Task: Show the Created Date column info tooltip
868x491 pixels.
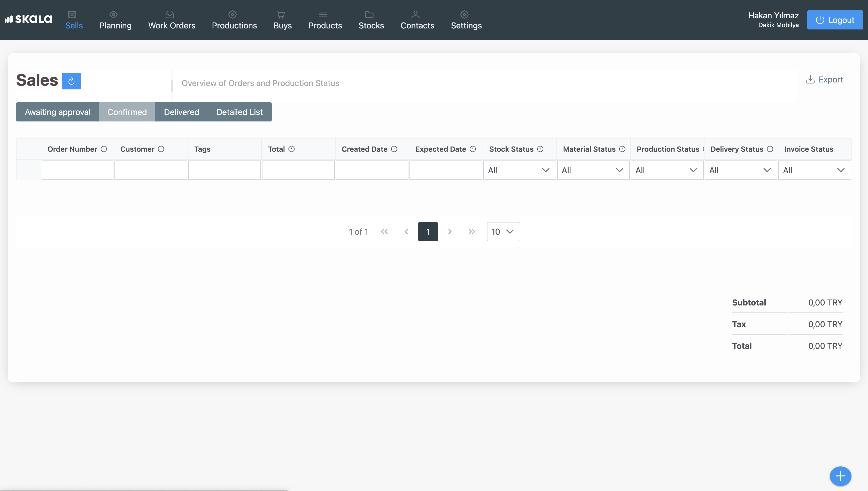Action: tap(395, 149)
